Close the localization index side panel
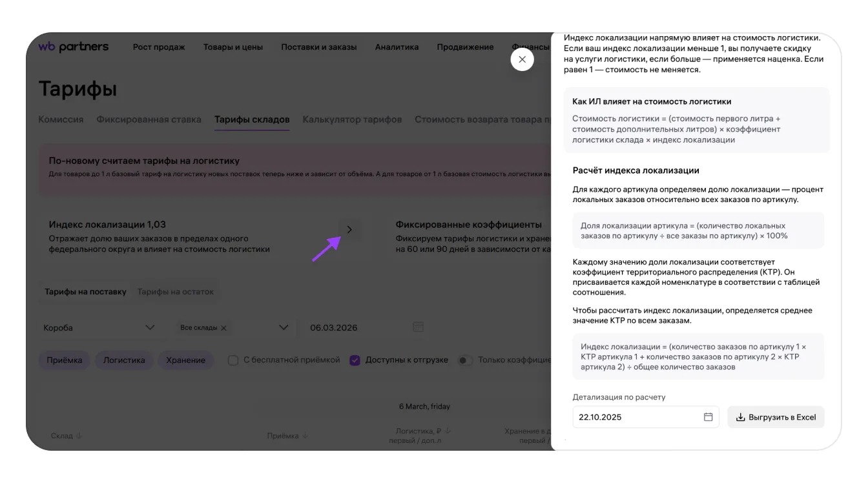The height and width of the screenshot is (483, 868). point(522,59)
